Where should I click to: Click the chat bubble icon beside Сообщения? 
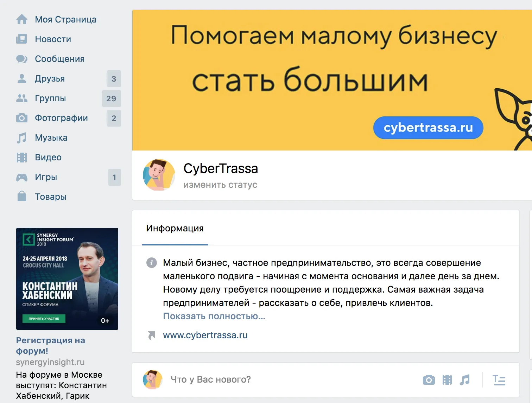pos(22,59)
